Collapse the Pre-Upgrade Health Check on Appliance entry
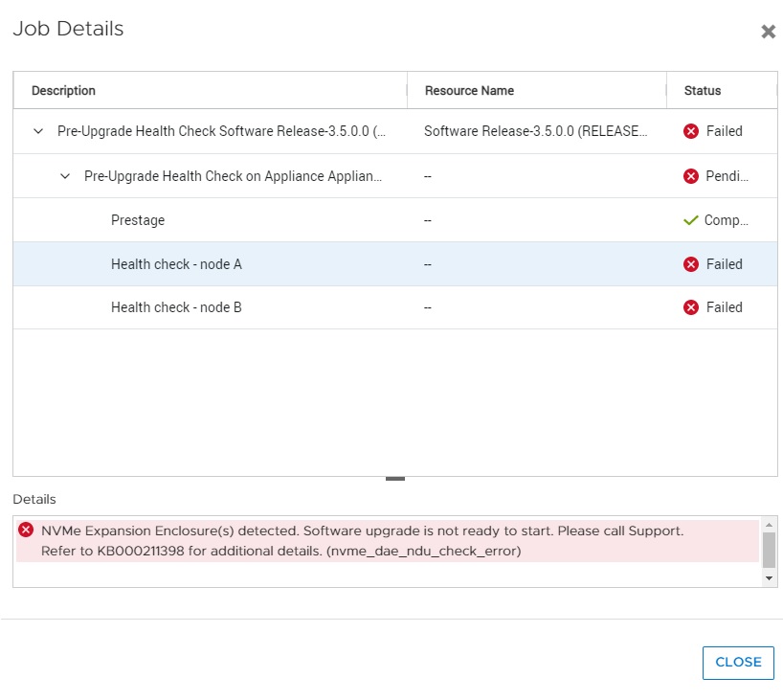 tap(65, 176)
